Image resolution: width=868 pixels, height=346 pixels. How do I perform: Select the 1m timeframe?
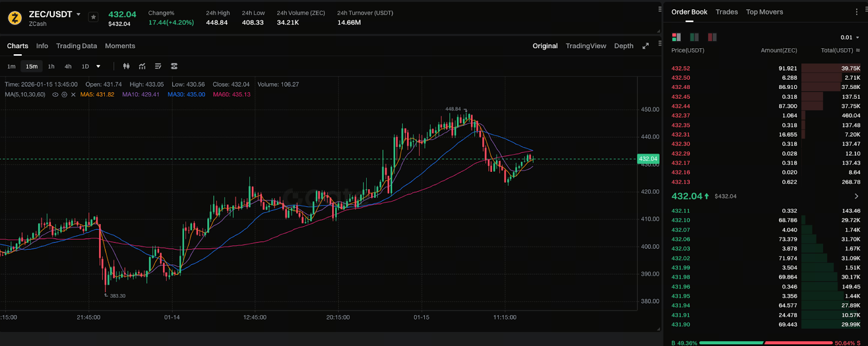click(x=11, y=66)
